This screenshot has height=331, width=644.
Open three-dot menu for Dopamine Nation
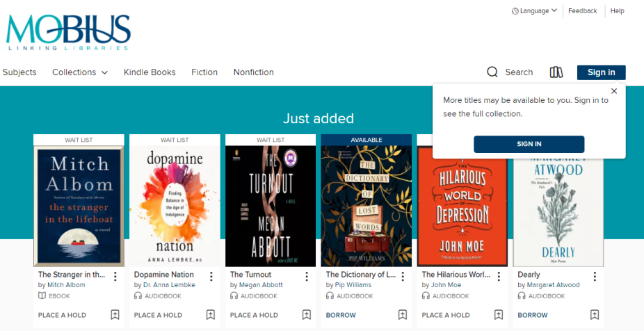coord(211,277)
